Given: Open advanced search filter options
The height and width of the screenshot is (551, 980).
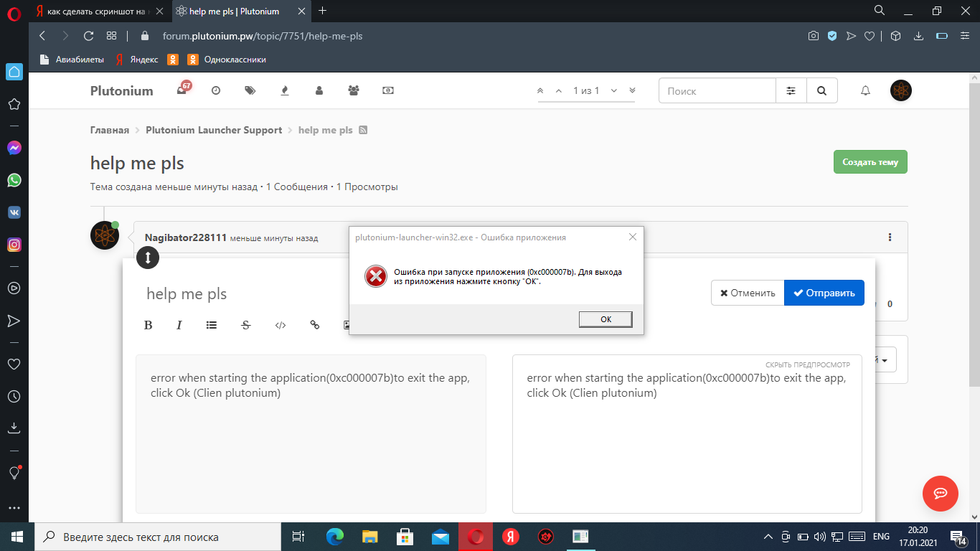Looking at the screenshot, I should point(791,91).
